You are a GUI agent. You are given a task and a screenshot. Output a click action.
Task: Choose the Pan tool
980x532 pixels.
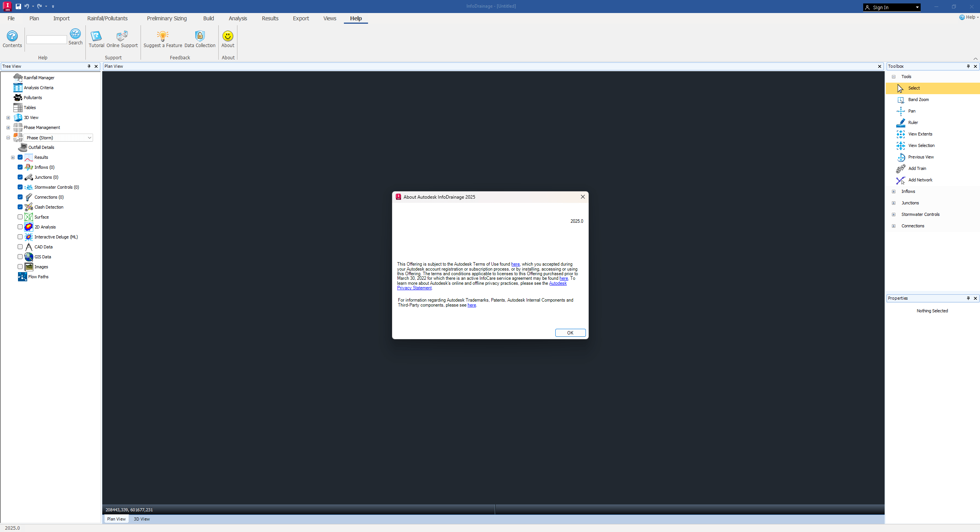(x=912, y=111)
